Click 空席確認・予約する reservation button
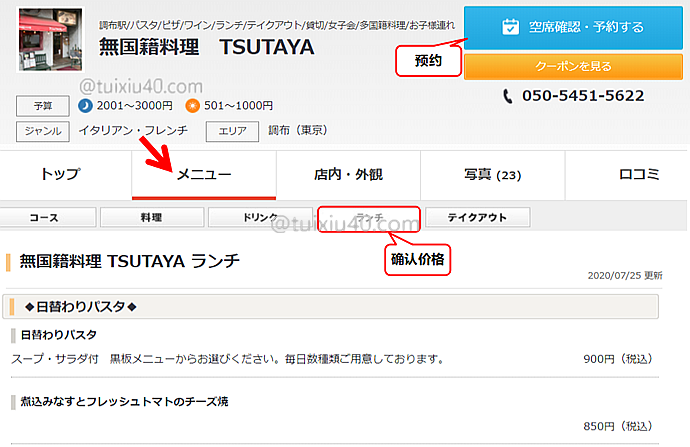Viewport: 690px width, 447px height. coord(573,27)
